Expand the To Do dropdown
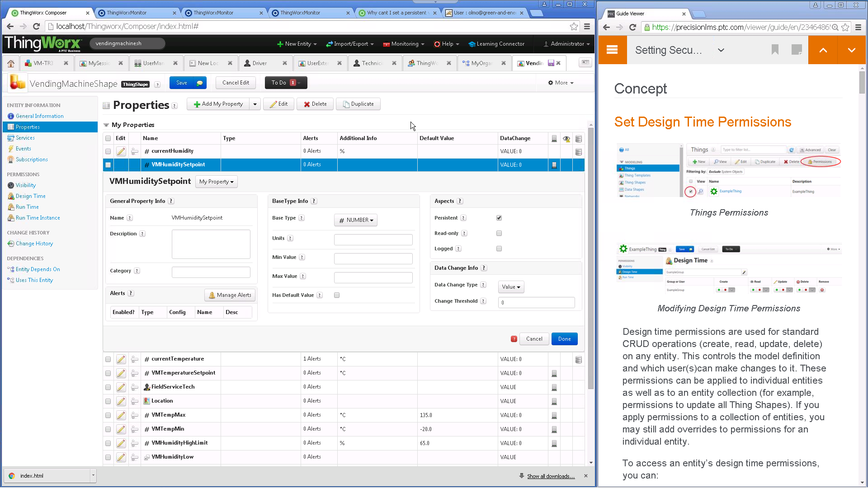This screenshot has height=488, width=868. [x=286, y=83]
